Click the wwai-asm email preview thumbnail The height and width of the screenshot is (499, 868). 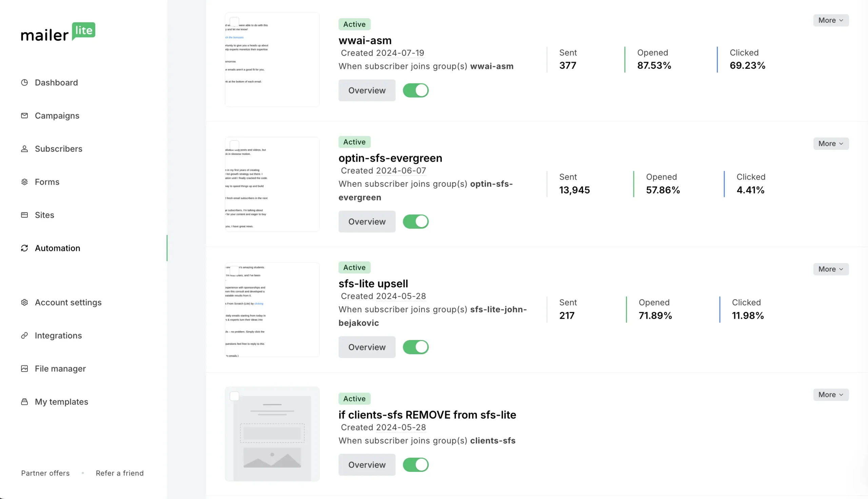272,60
